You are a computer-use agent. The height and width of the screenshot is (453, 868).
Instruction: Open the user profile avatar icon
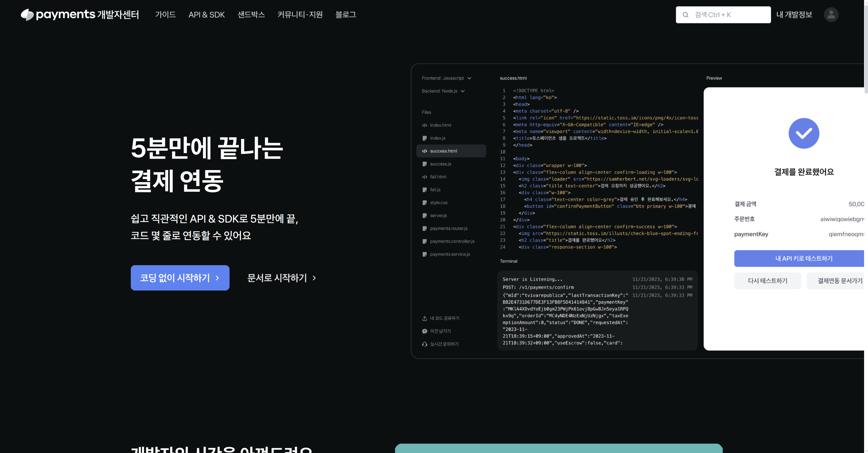(x=831, y=15)
